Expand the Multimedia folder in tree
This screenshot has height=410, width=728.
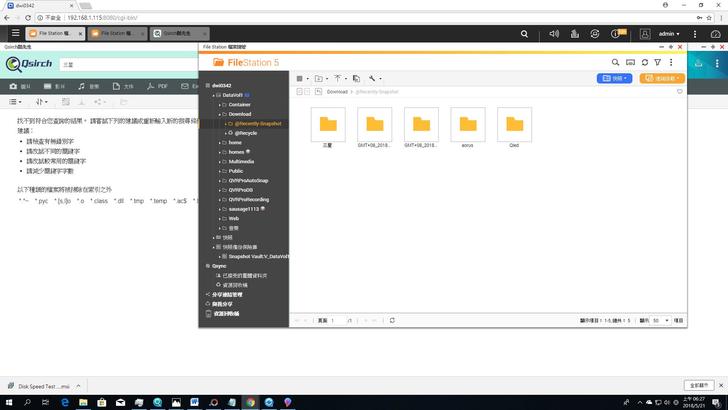[222, 160]
